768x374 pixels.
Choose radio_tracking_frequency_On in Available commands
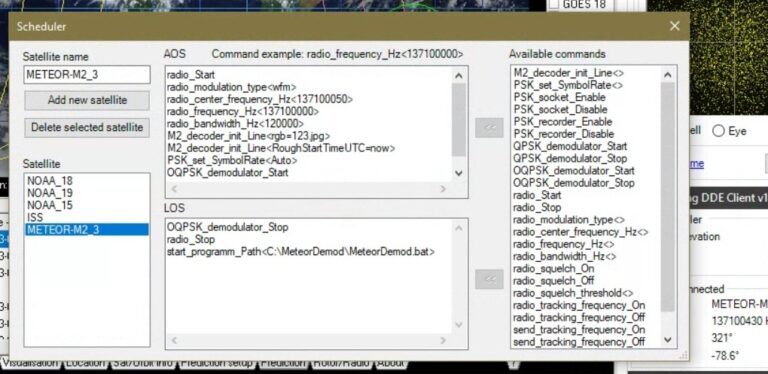pyautogui.click(x=579, y=305)
